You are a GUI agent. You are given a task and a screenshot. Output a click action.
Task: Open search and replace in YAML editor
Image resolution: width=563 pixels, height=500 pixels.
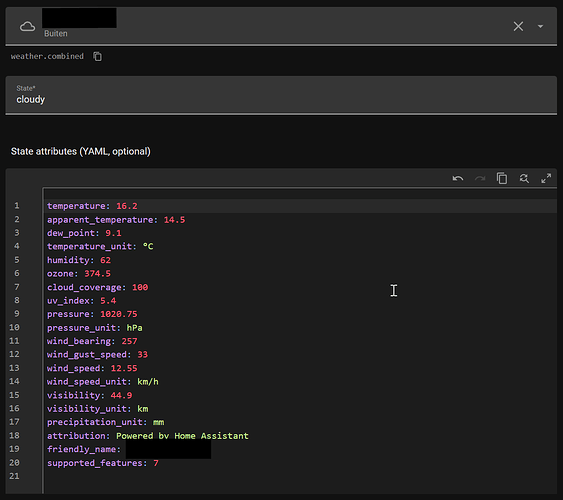click(x=524, y=178)
